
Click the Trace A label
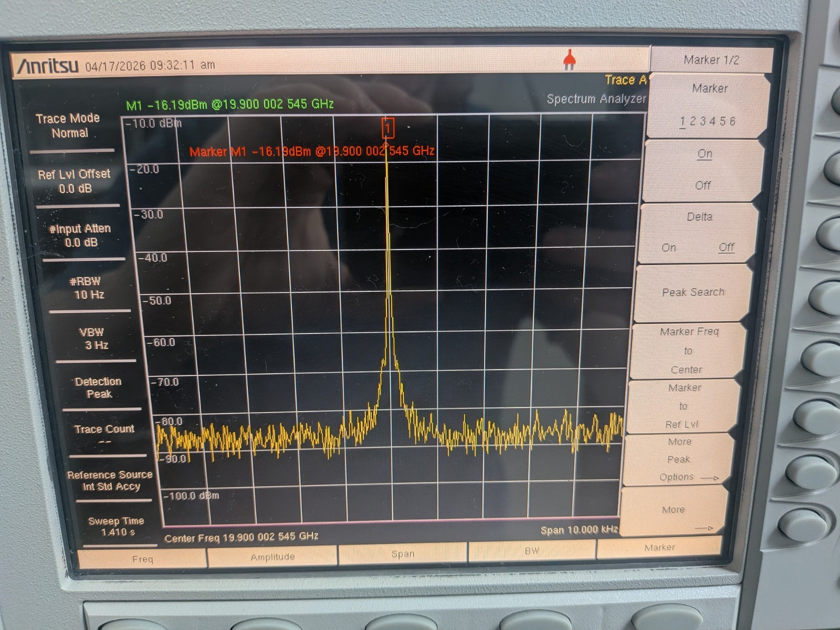[x=626, y=80]
